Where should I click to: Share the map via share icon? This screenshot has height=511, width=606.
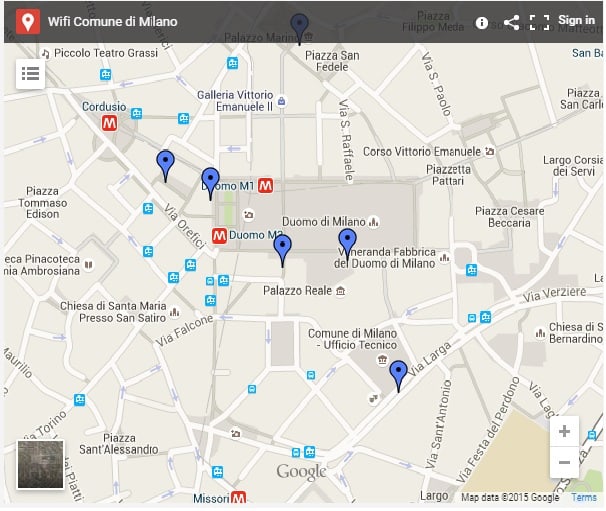511,22
